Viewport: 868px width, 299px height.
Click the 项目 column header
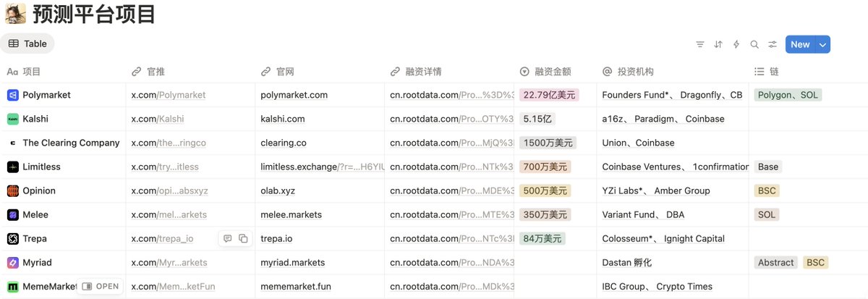32,72
